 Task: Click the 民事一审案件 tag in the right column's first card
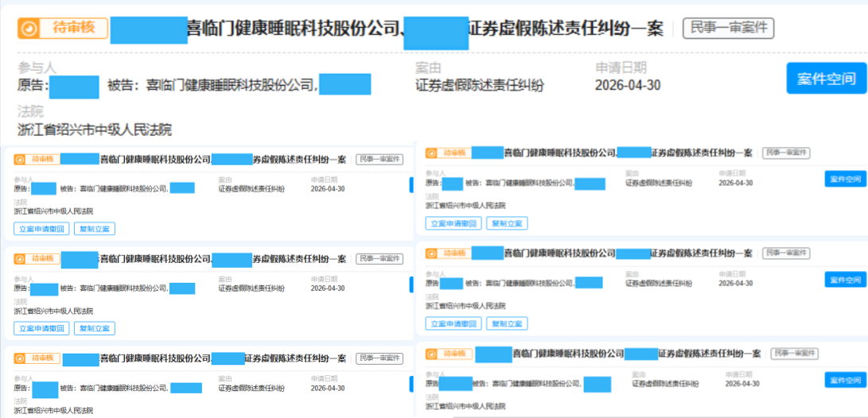click(786, 153)
